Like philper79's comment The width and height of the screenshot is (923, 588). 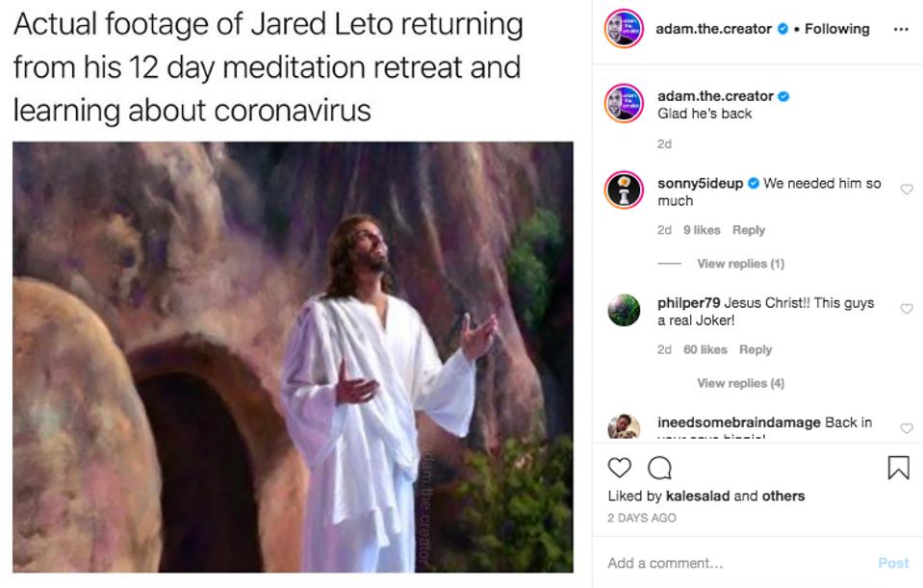[x=906, y=309]
